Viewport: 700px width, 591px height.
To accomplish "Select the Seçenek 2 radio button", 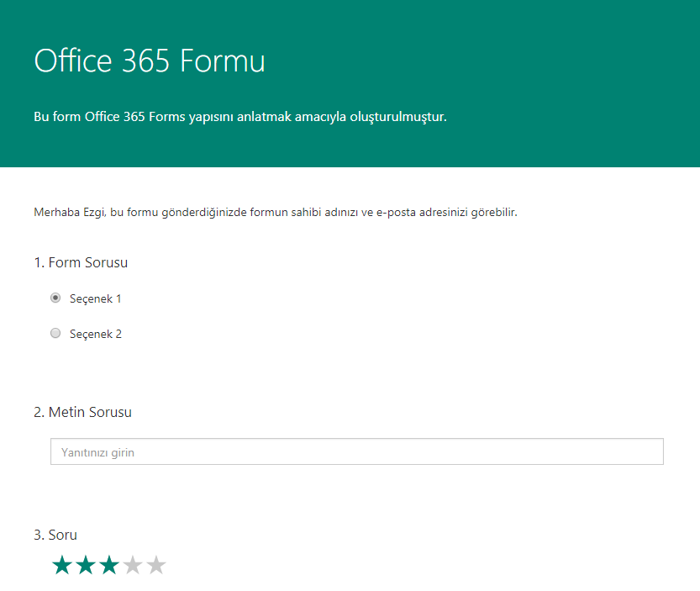I will tap(55, 333).
